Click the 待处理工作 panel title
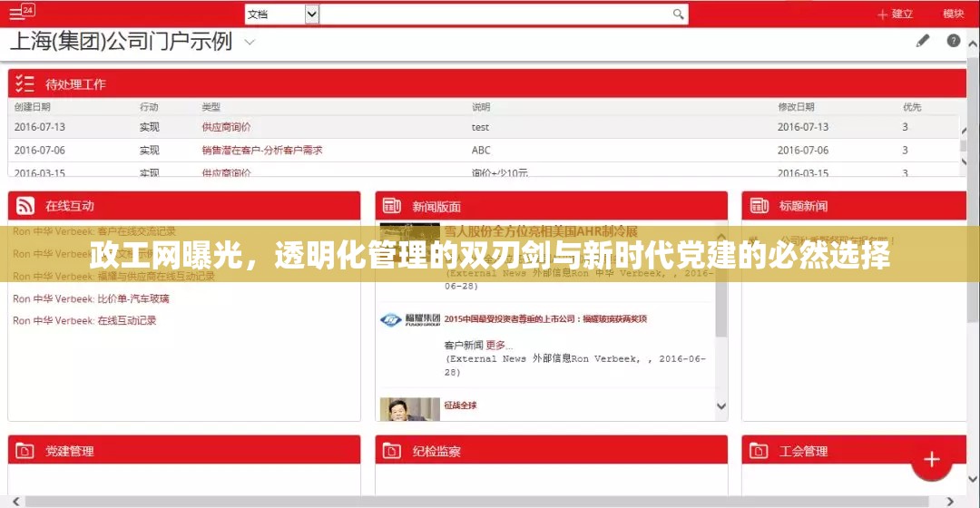The height and width of the screenshot is (508, 980). tap(75, 84)
